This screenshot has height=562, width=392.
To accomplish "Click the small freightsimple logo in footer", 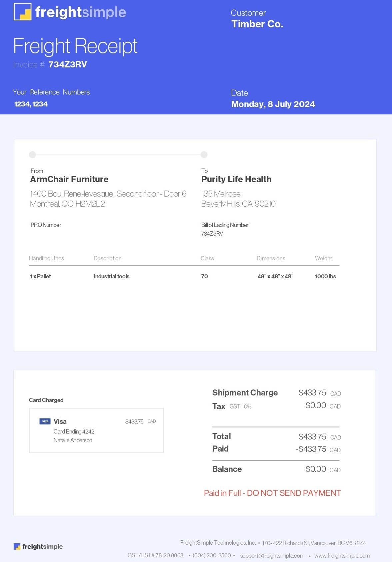I will tap(17, 547).
